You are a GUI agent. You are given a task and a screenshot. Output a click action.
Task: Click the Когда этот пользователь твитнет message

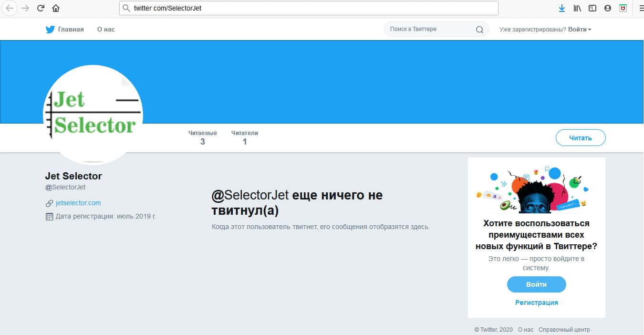pos(321,227)
